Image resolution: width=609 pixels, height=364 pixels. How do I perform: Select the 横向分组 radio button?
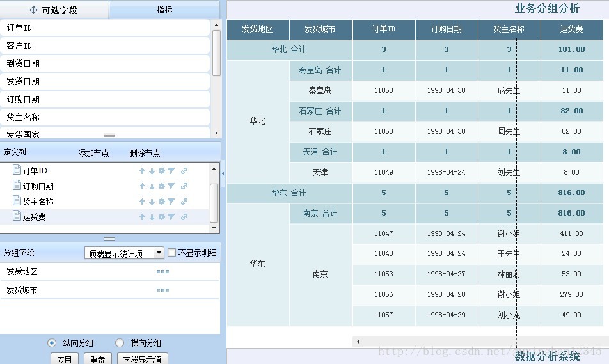120,343
